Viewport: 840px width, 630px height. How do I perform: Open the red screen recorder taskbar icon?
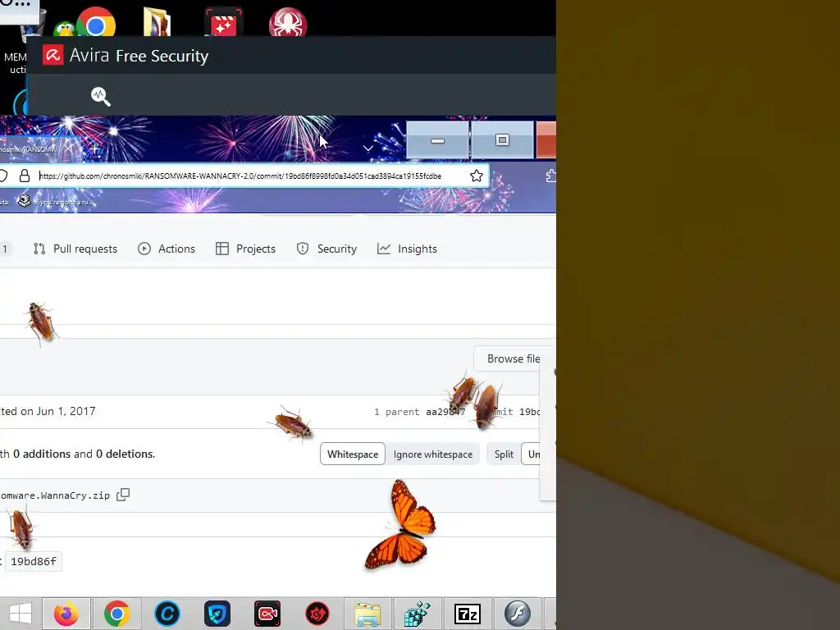click(x=267, y=614)
